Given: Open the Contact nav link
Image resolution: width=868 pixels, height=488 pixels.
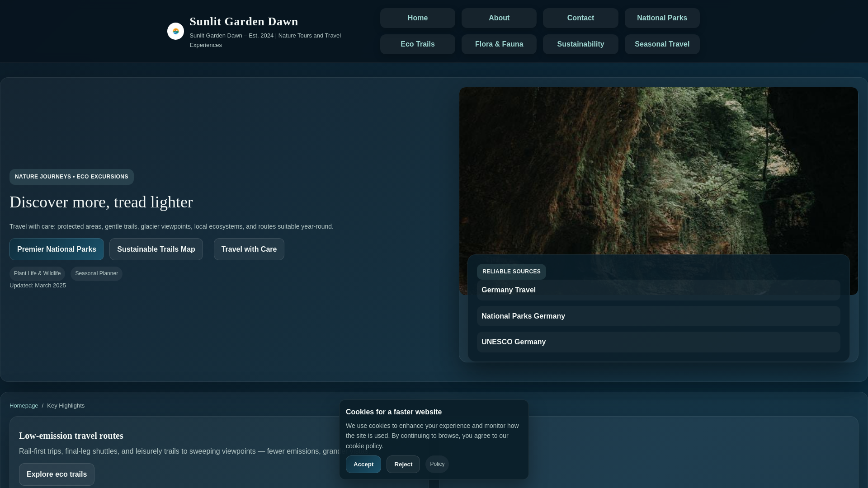Looking at the screenshot, I should tap(580, 18).
